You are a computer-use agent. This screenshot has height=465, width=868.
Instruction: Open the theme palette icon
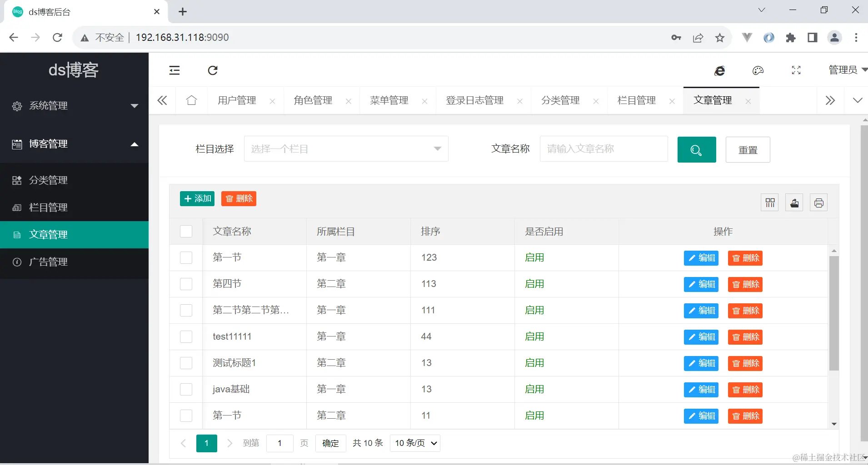pyautogui.click(x=758, y=70)
